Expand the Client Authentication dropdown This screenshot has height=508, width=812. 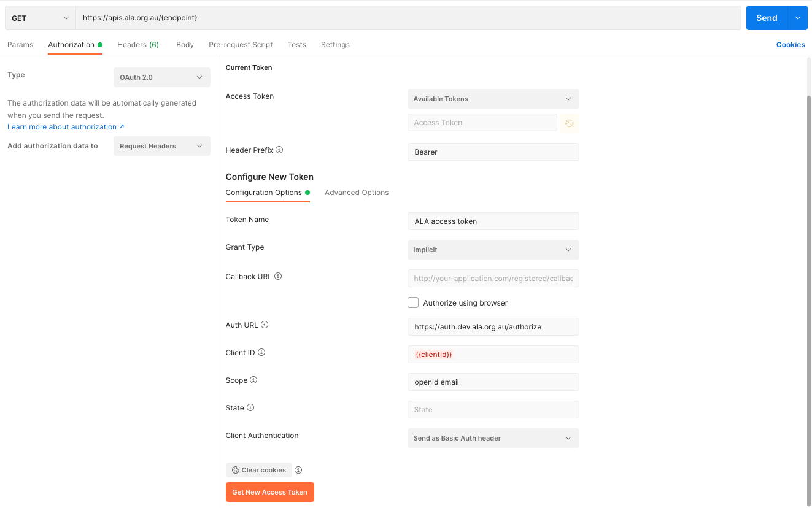[x=493, y=438]
